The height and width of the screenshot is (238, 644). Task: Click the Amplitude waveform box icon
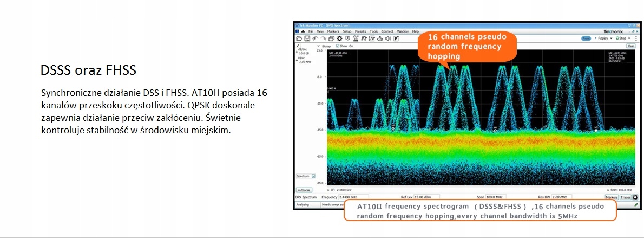click(x=372, y=38)
